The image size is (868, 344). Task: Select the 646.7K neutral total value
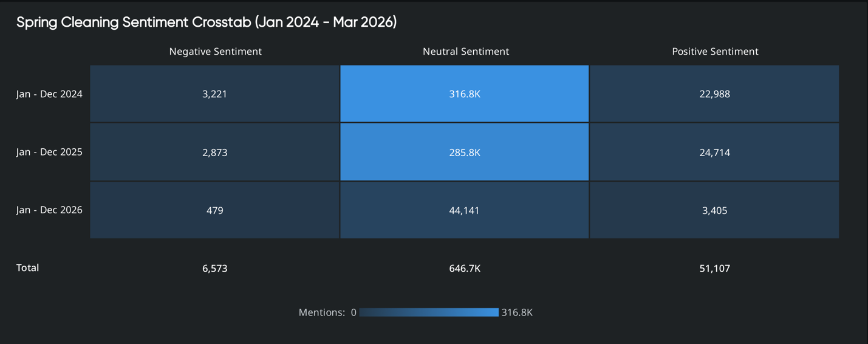tap(465, 268)
